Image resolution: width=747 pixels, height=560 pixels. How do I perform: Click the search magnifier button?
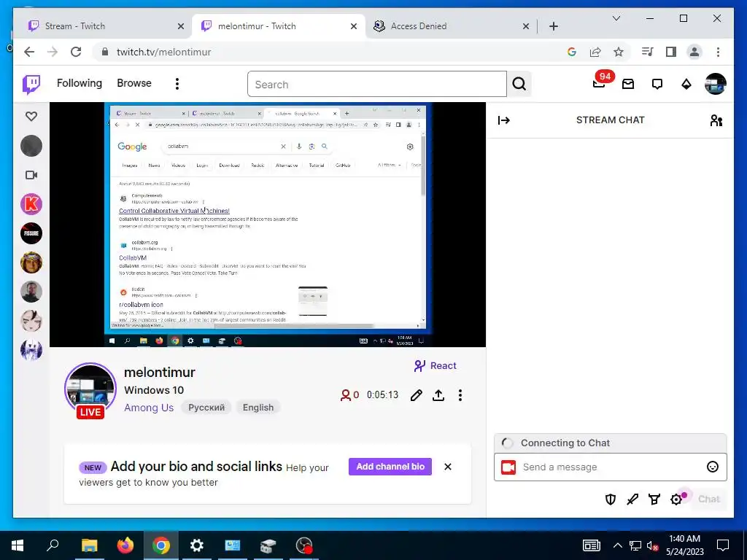(x=519, y=85)
